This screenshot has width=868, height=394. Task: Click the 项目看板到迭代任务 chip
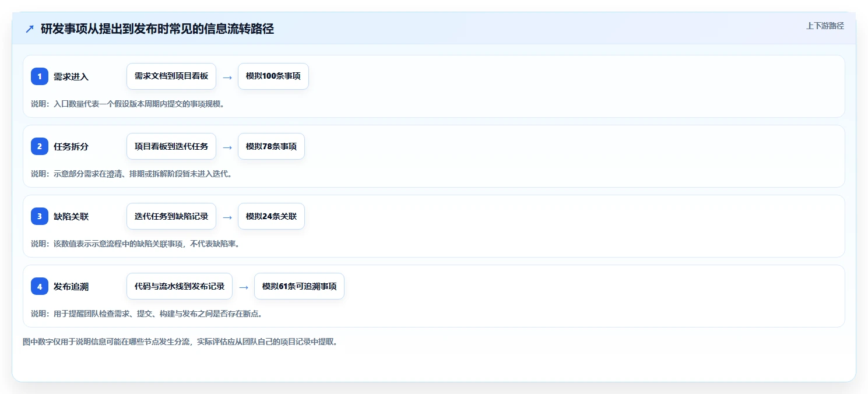click(x=171, y=146)
